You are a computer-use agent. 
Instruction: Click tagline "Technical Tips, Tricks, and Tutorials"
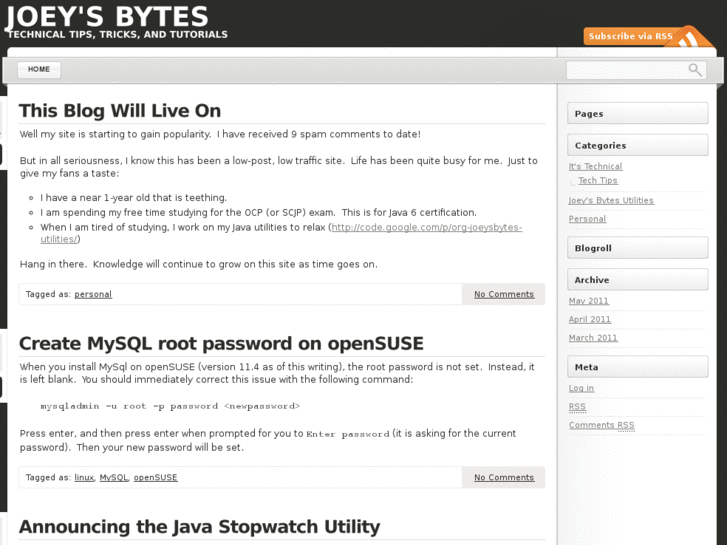point(118,34)
